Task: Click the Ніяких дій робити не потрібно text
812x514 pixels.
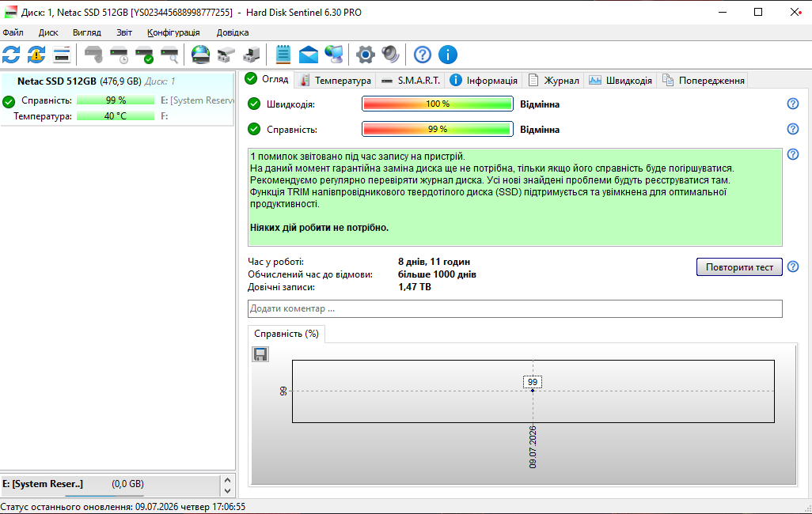Action: 319,228
